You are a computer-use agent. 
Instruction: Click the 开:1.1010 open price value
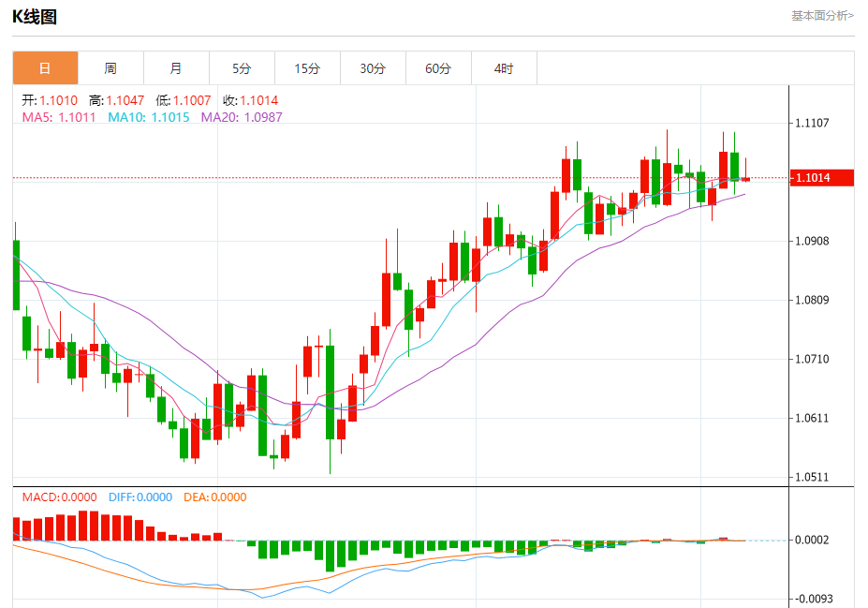(x=50, y=100)
